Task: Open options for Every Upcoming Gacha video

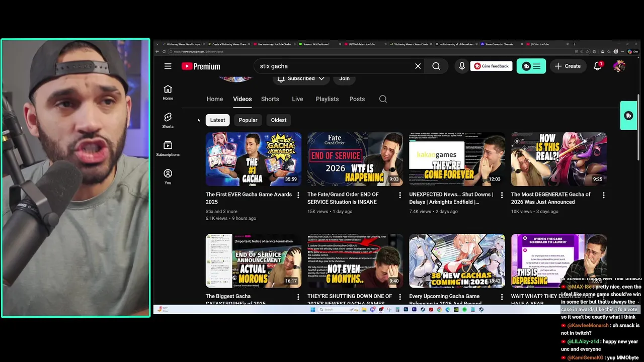Action: pyautogui.click(x=502, y=297)
